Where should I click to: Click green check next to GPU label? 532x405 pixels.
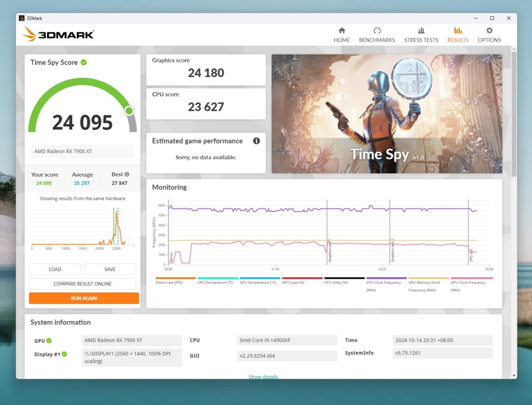point(49,341)
